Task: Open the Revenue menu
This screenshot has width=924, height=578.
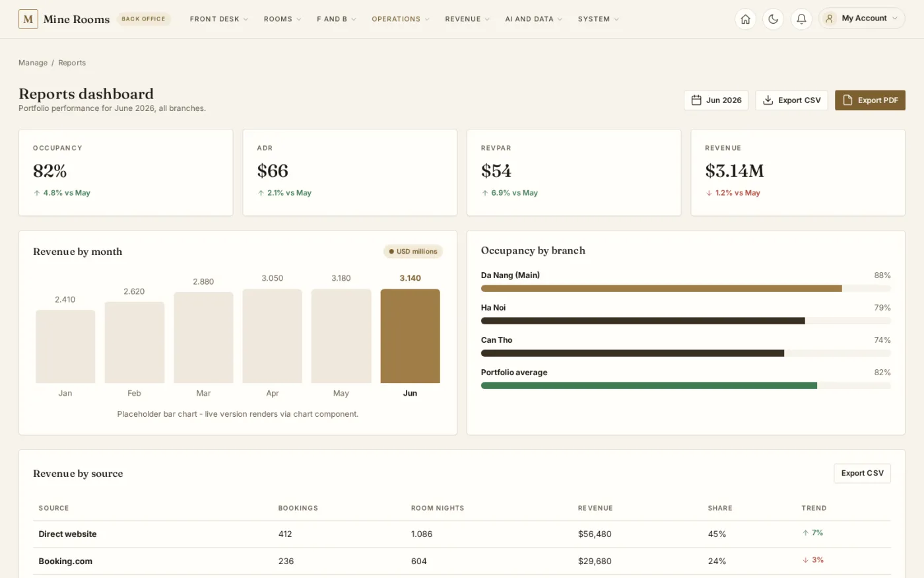Action: coord(467,19)
